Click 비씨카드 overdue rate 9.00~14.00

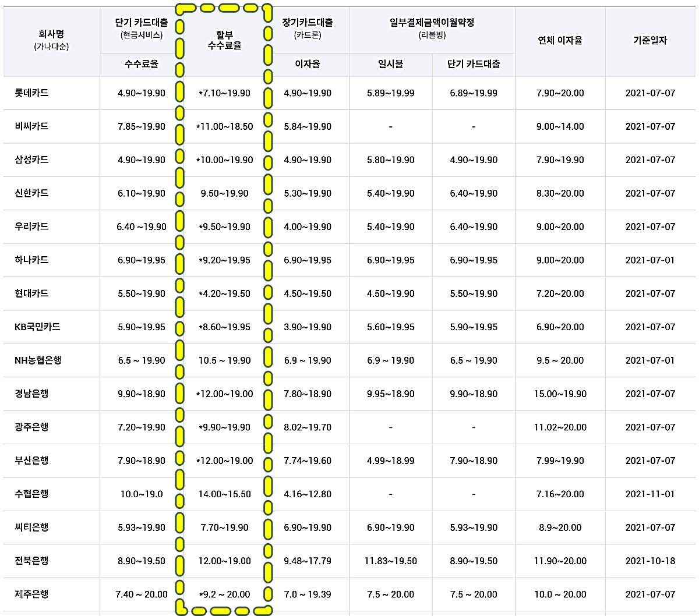560,126
